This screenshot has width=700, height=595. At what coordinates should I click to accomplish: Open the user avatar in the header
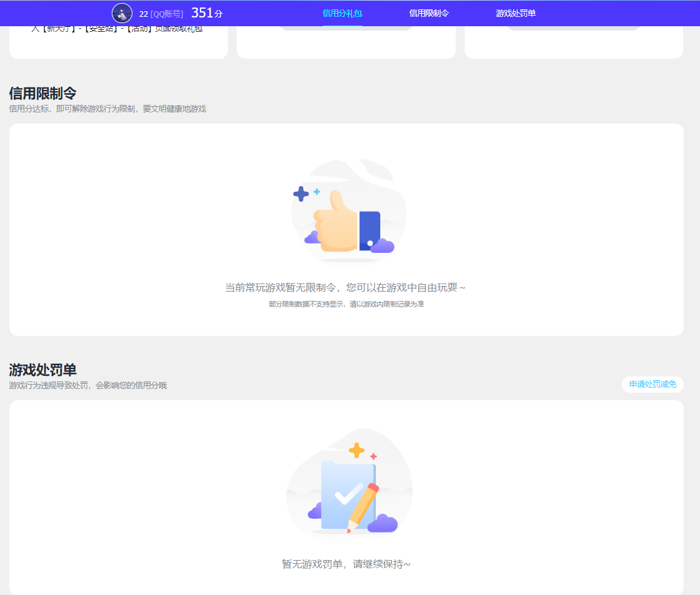tap(122, 13)
